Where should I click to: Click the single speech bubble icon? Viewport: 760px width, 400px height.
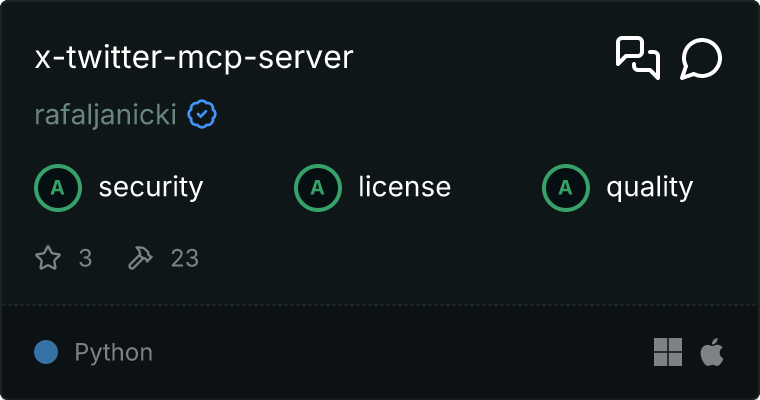click(x=701, y=59)
